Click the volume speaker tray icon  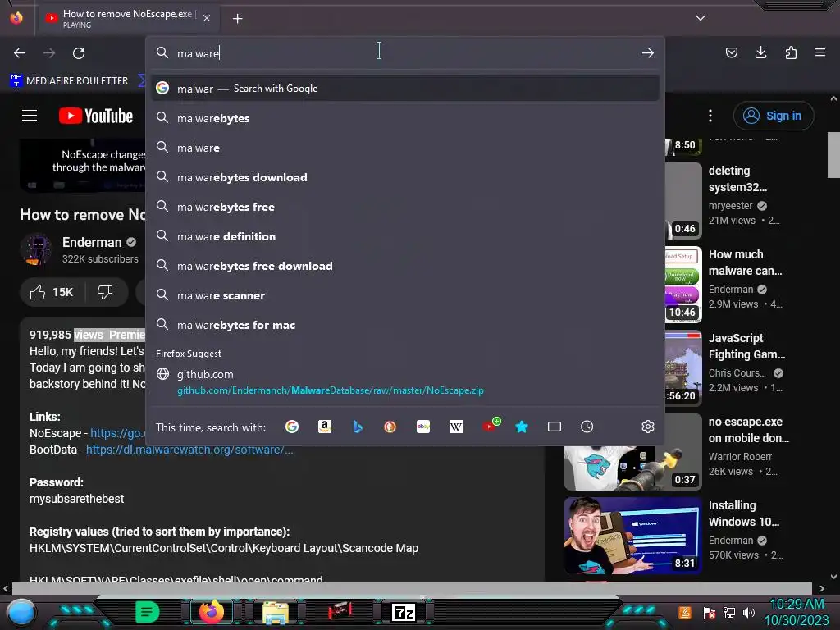coord(749,612)
